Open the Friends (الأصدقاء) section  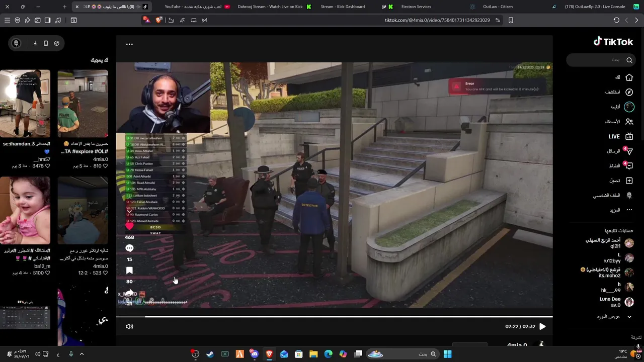619,122
